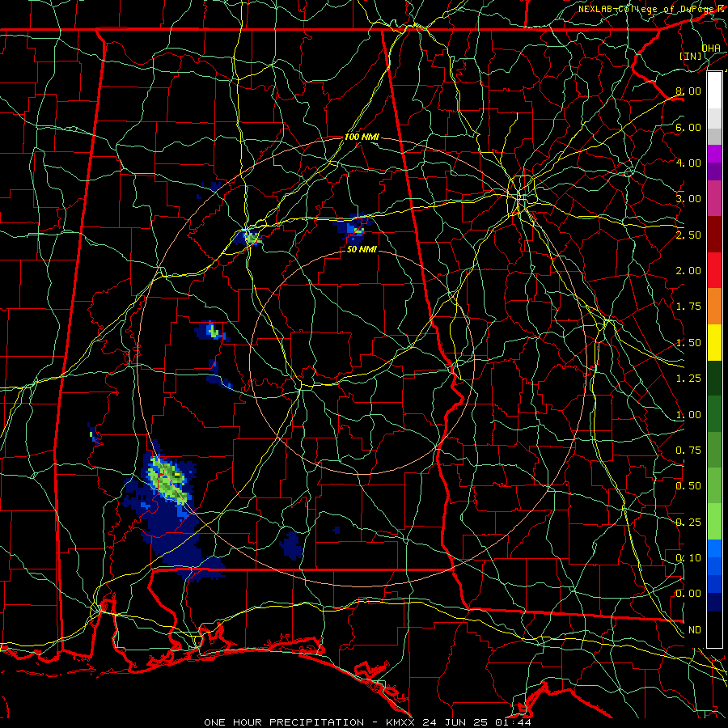The width and height of the screenshot is (728, 728).
Task: Click the 50 NMI range ring label
Action: tap(362, 249)
